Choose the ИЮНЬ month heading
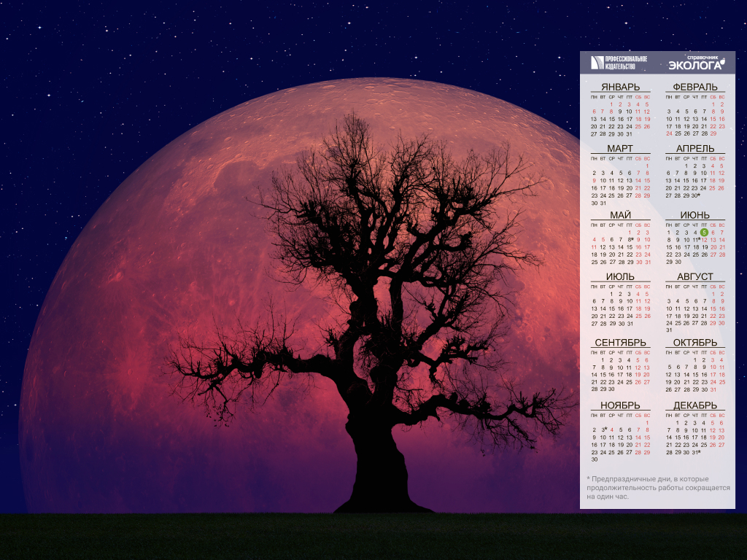The image size is (747, 560). (695, 215)
